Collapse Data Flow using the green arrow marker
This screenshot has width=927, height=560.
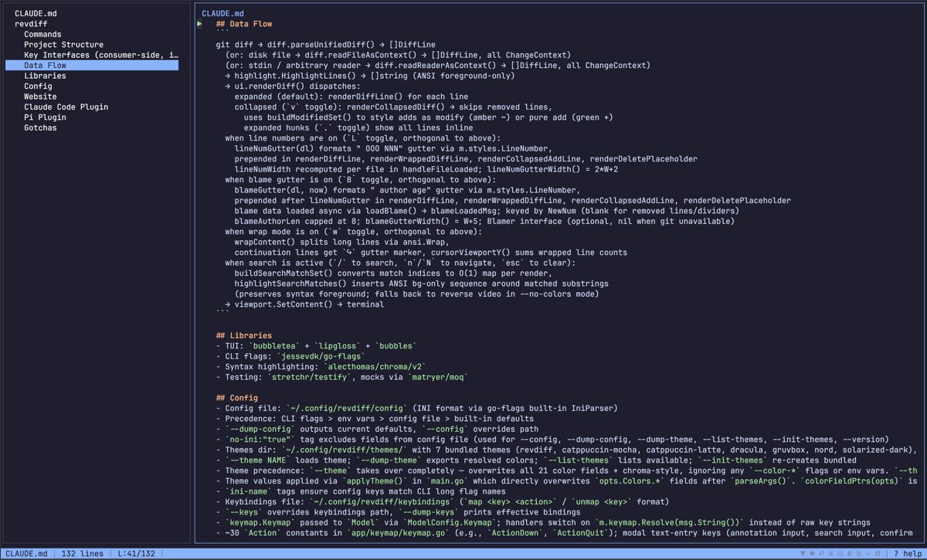click(x=199, y=23)
